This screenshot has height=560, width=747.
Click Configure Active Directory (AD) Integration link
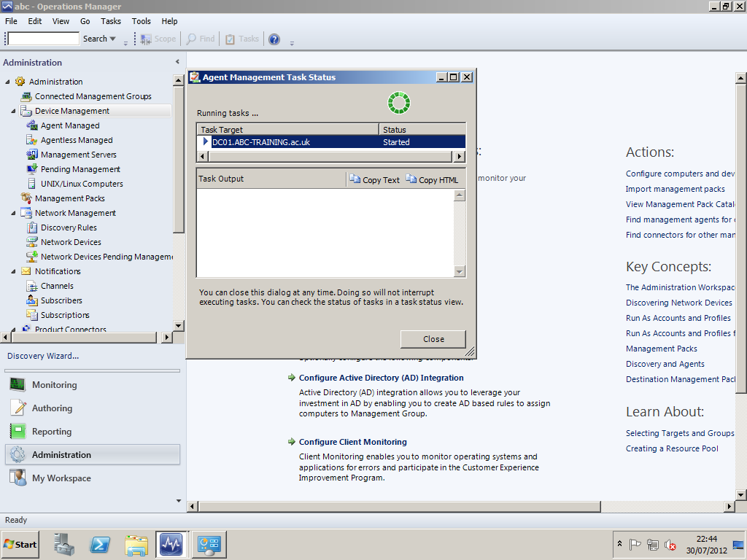[381, 378]
